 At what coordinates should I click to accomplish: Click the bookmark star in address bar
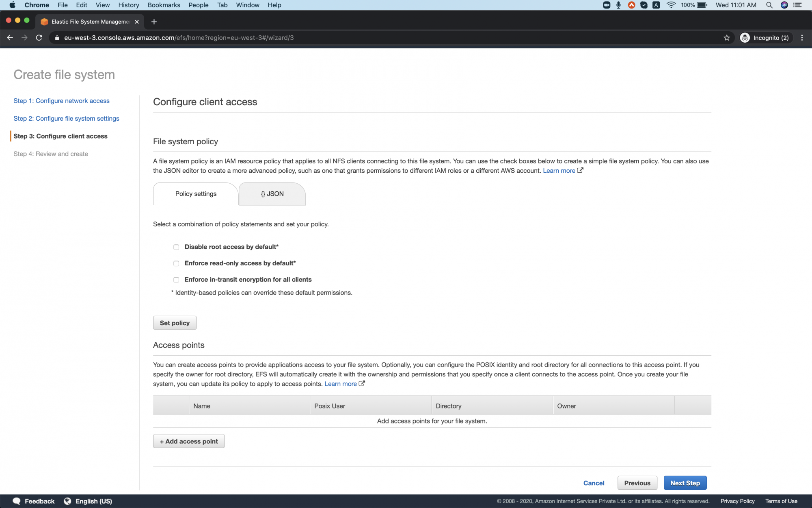(x=726, y=37)
